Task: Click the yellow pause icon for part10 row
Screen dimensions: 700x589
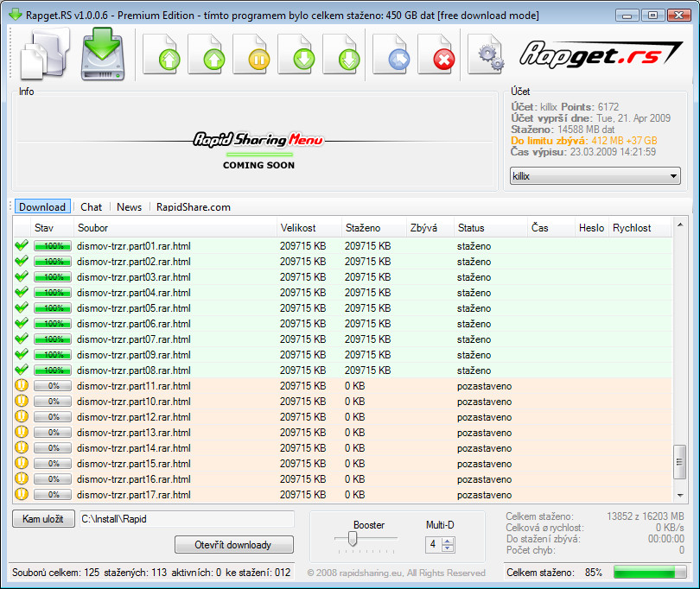Action: point(22,401)
